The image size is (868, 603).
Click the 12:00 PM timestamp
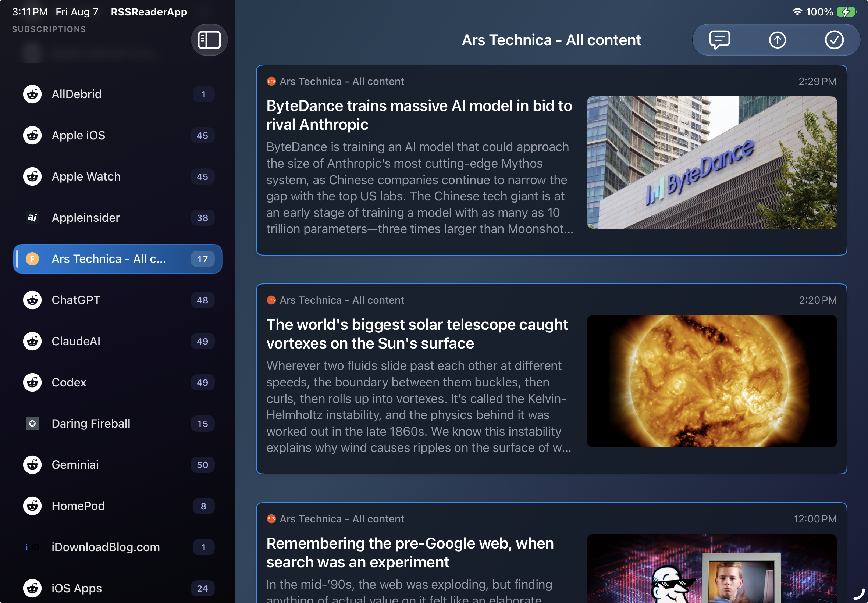[x=815, y=519]
